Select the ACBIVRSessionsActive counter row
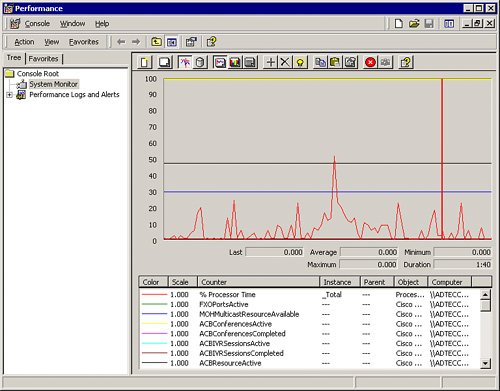This screenshot has height=391, width=500. pos(309,343)
